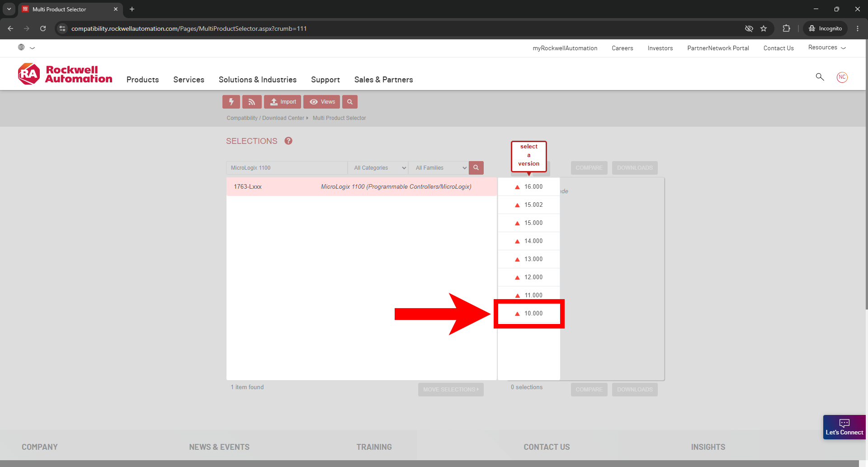Screen dimensions: 868x467
Task: Expand the All Families dropdown
Action: pyautogui.click(x=439, y=168)
